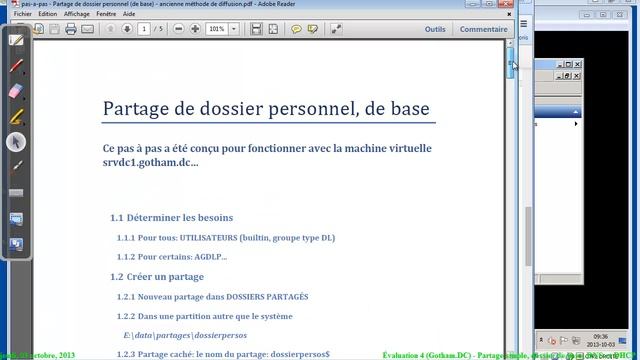Image resolution: width=640 pixels, height=360 pixels.
Task: Open the Commentaire panel
Action: coord(484,29)
